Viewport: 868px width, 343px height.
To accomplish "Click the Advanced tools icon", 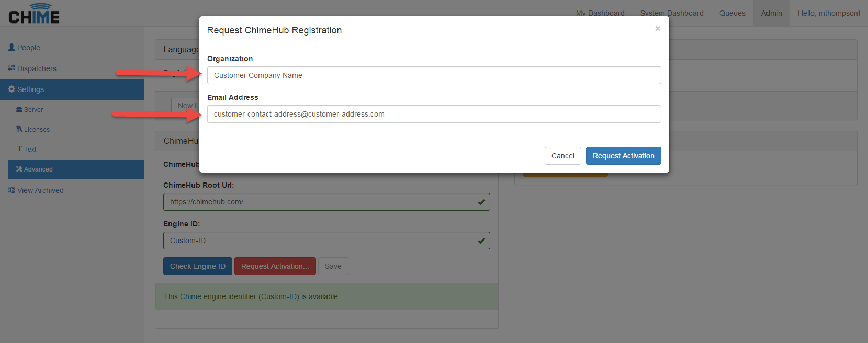I will pos(19,169).
